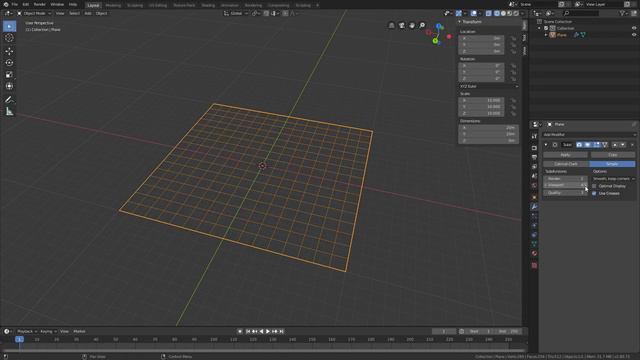640x360 pixels.
Task: Click the Quality slider field
Action: click(565, 193)
